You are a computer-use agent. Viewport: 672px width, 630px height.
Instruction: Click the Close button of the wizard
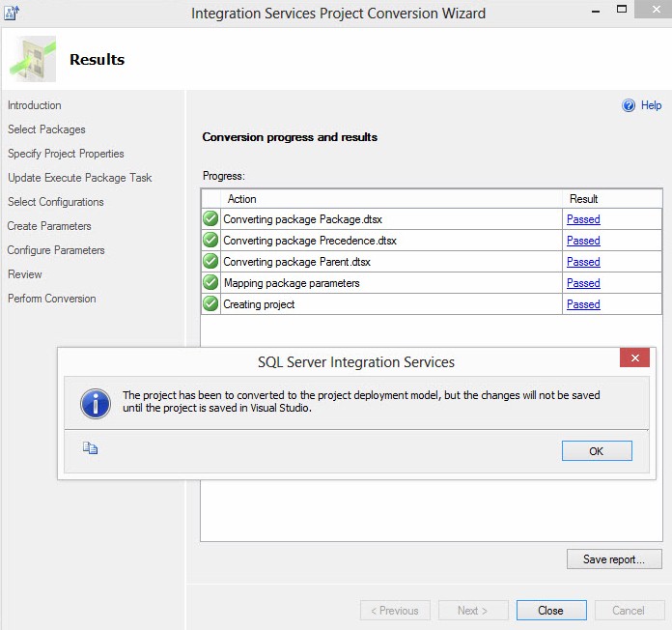551,611
